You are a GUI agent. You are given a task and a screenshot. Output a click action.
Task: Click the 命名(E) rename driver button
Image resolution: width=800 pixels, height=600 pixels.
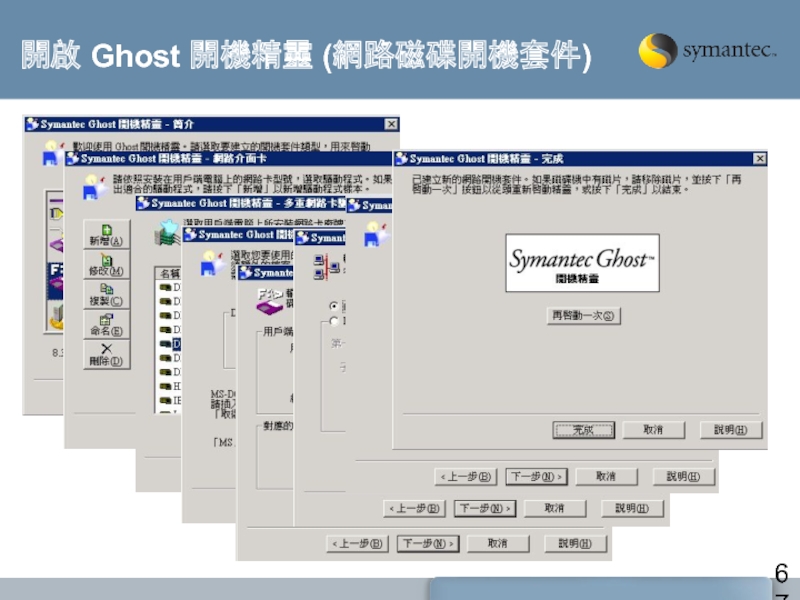[x=106, y=324]
